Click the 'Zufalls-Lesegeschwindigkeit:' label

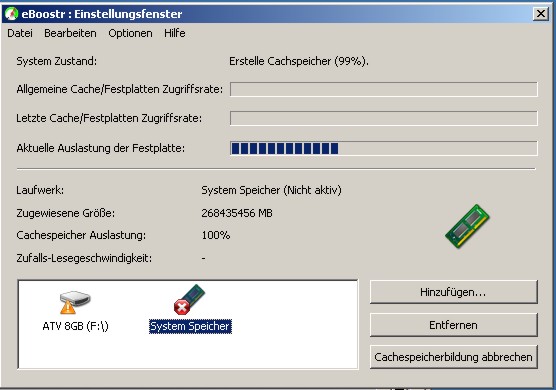tap(84, 258)
